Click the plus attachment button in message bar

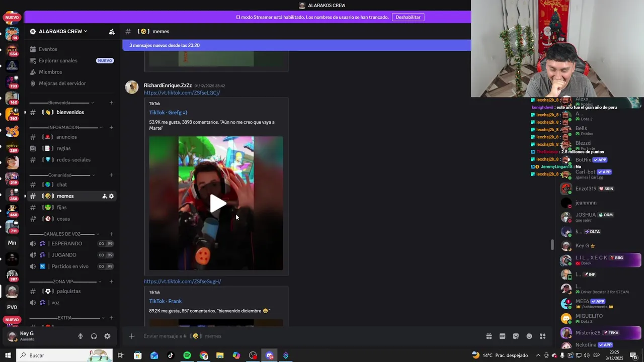click(132, 336)
